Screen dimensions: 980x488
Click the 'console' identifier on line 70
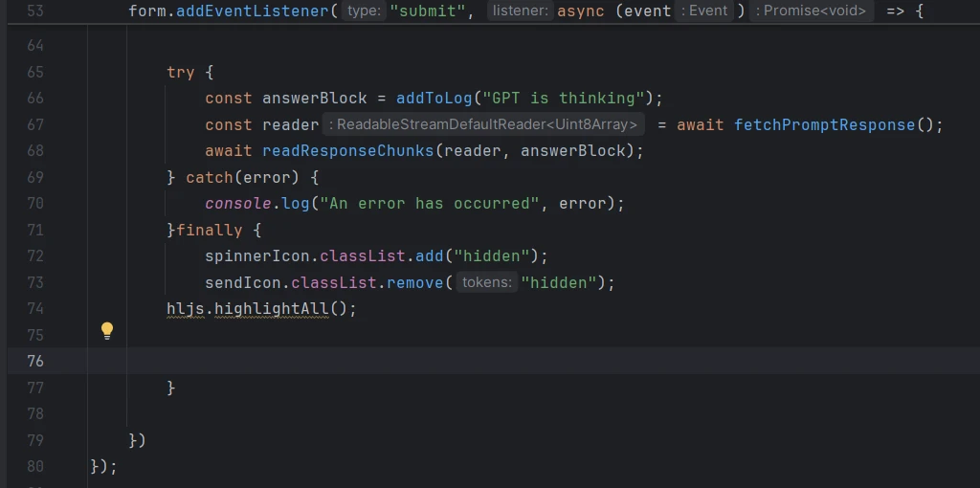[x=237, y=204]
